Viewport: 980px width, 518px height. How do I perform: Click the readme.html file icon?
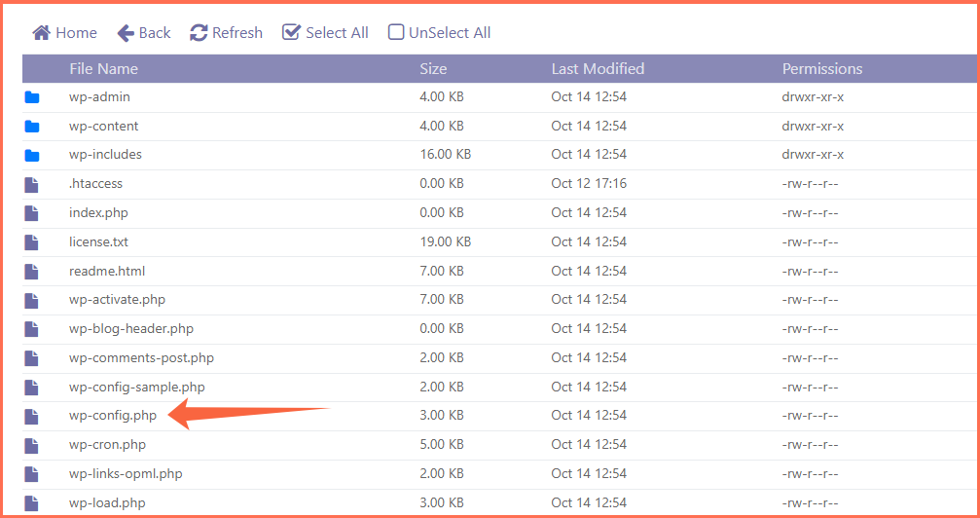click(x=31, y=271)
